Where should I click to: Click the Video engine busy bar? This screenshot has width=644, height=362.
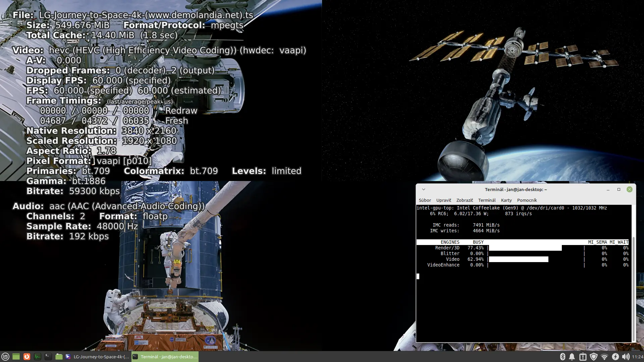[519, 259]
